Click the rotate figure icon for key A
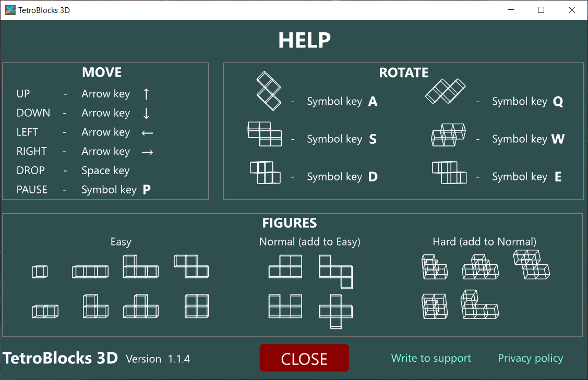Screen dimensions: 588x380 click(269, 91)
